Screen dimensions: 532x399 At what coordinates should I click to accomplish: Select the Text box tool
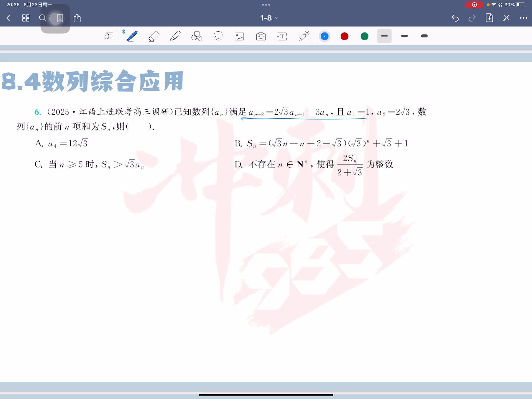pos(282,36)
